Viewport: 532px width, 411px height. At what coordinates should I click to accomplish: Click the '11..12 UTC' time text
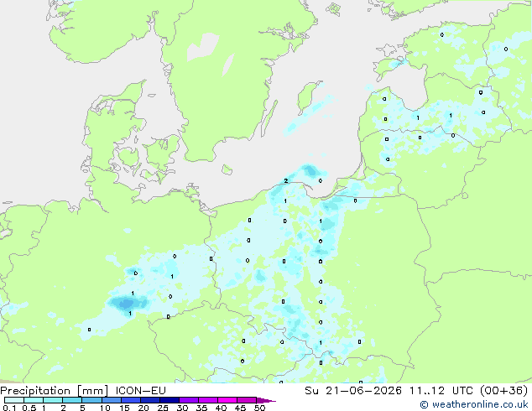(441, 390)
